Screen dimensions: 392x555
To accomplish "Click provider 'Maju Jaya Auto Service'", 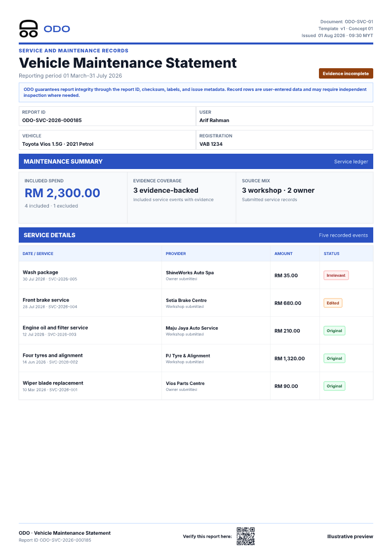I will [x=192, y=328].
